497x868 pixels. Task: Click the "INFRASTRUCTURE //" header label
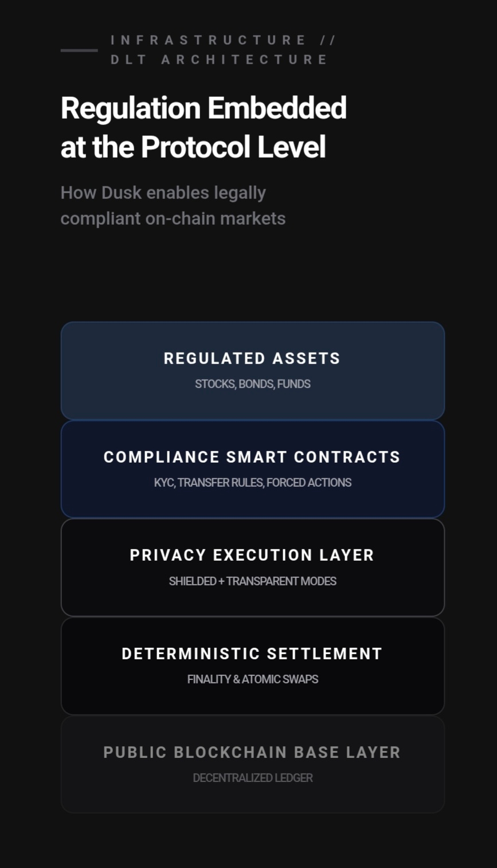[x=223, y=40]
